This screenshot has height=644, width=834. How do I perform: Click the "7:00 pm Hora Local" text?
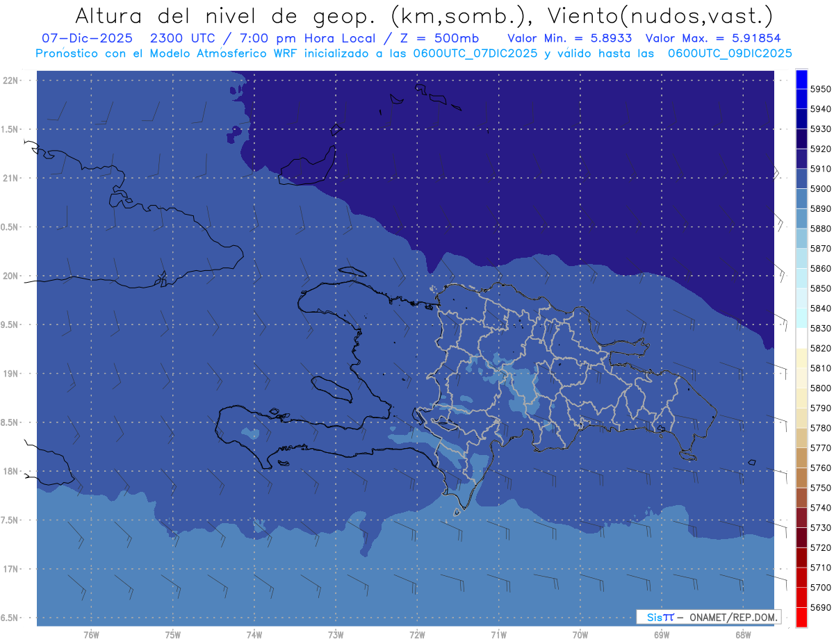(x=306, y=38)
